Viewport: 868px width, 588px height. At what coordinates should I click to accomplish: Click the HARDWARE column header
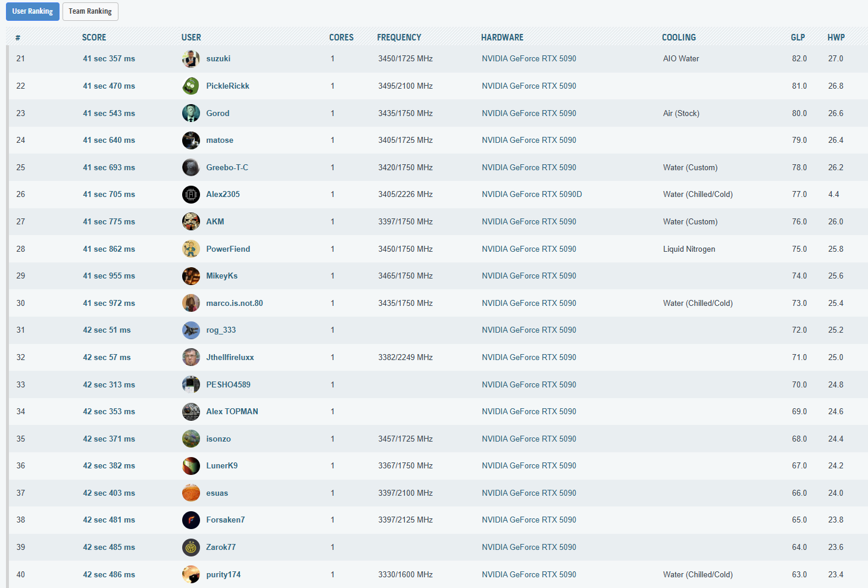(x=502, y=37)
